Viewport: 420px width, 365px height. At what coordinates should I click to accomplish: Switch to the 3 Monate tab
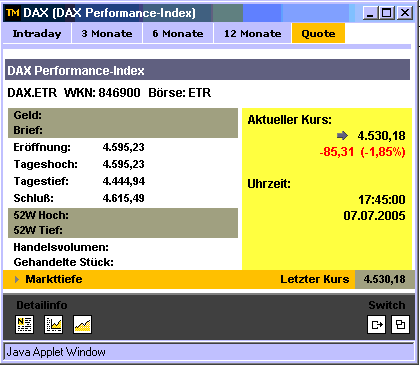107,33
